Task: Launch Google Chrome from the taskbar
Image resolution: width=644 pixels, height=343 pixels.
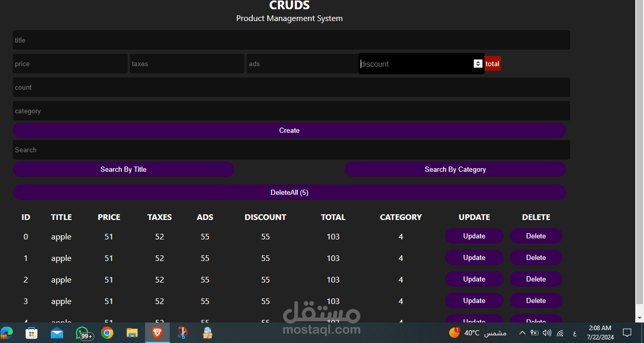Action: (107, 333)
